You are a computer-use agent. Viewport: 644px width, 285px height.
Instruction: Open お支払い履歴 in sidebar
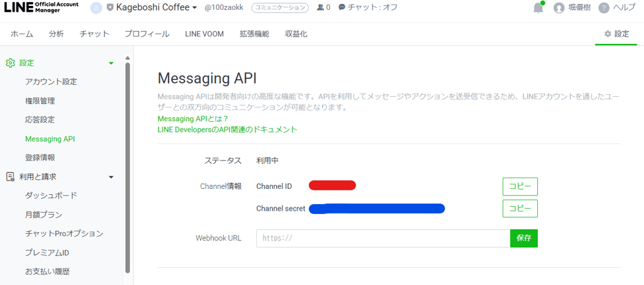pos(47,271)
